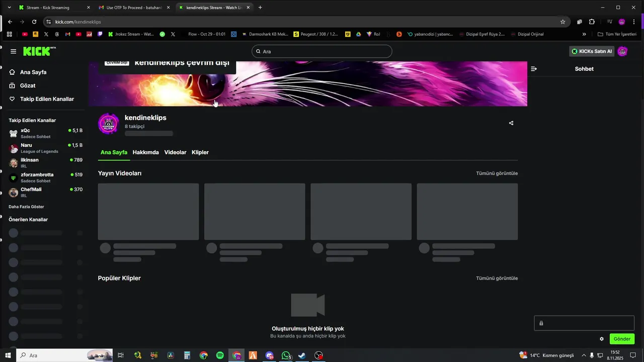Close the kendineklips Stream tab

pyautogui.click(x=248, y=8)
